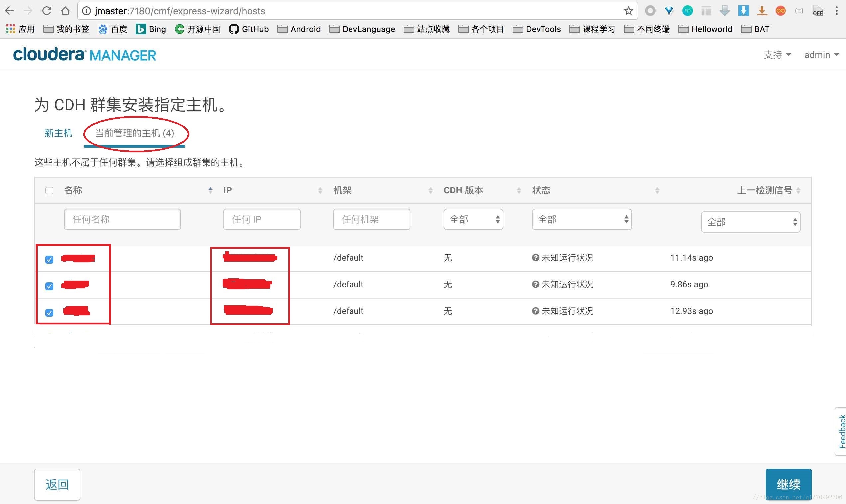Open the 站点收藏 bookmark folder
846x504 pixels.
[427, 29]
